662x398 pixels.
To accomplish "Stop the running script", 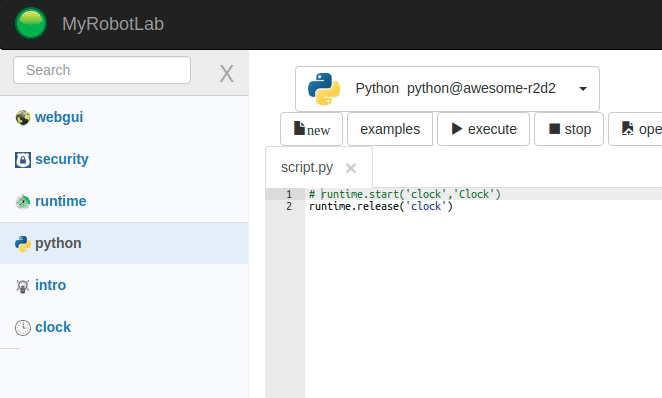I will (x=569, y=129).
